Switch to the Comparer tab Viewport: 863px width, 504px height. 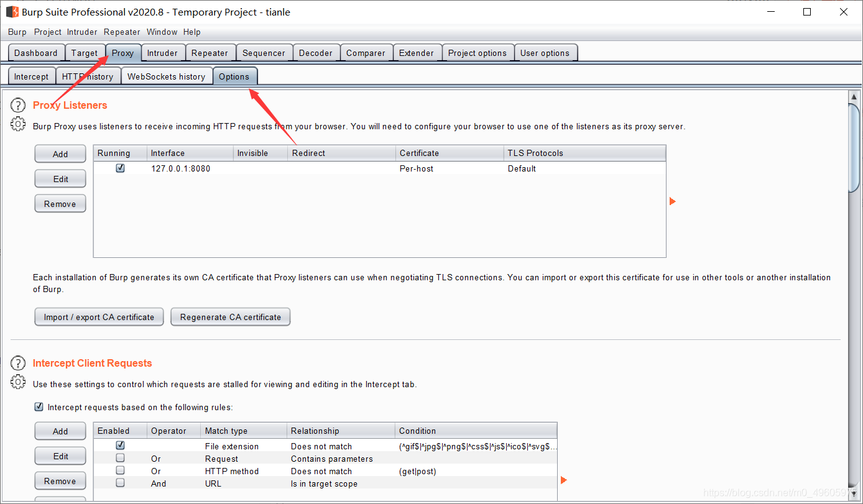pos(366,53)
